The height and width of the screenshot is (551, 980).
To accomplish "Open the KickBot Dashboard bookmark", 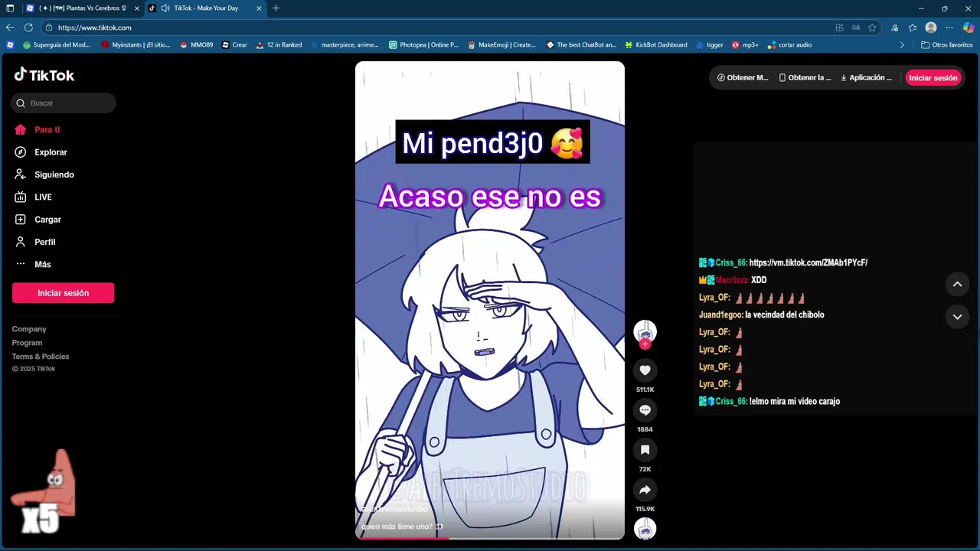I will [656, 45].
